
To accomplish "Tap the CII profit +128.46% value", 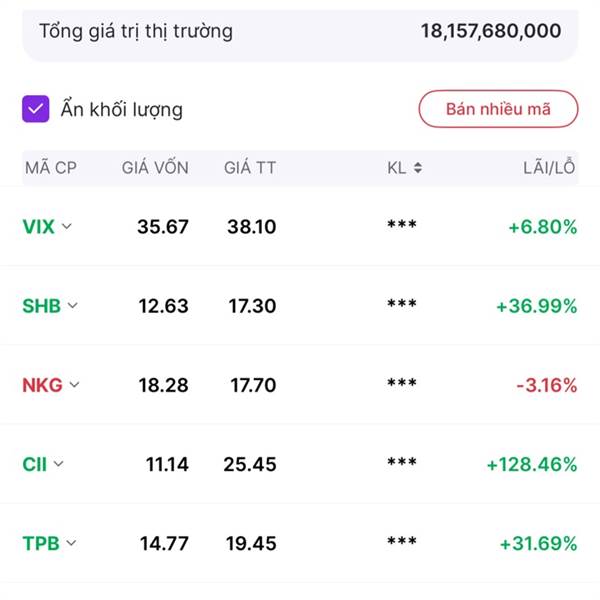I will pos(531,464).
